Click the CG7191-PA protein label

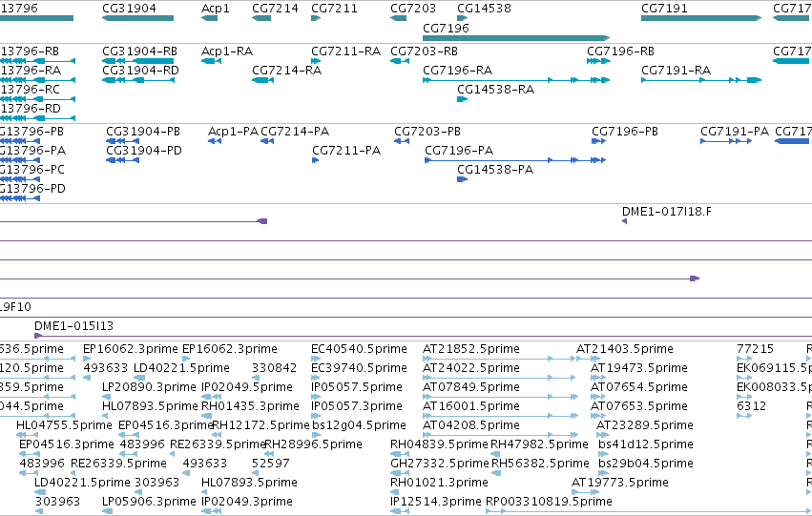coord(735,132)
